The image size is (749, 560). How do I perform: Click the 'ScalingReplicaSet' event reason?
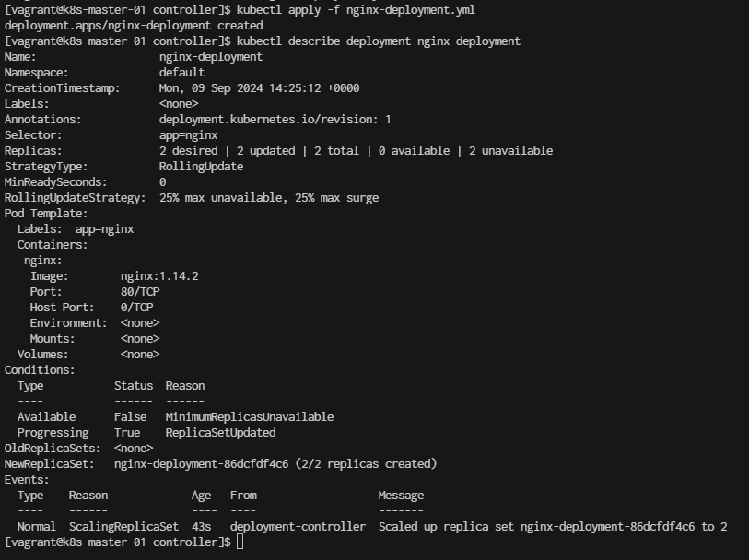[123, 527]
